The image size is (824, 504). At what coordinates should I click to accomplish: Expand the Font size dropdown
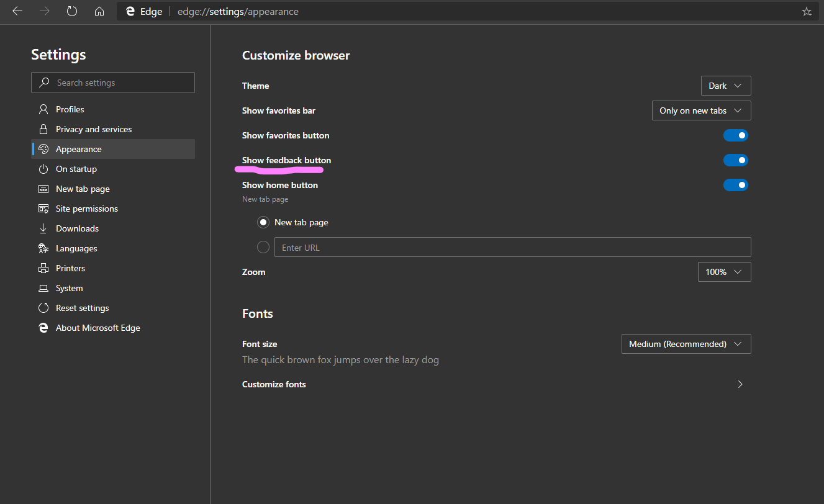click(x=686, y=344)
